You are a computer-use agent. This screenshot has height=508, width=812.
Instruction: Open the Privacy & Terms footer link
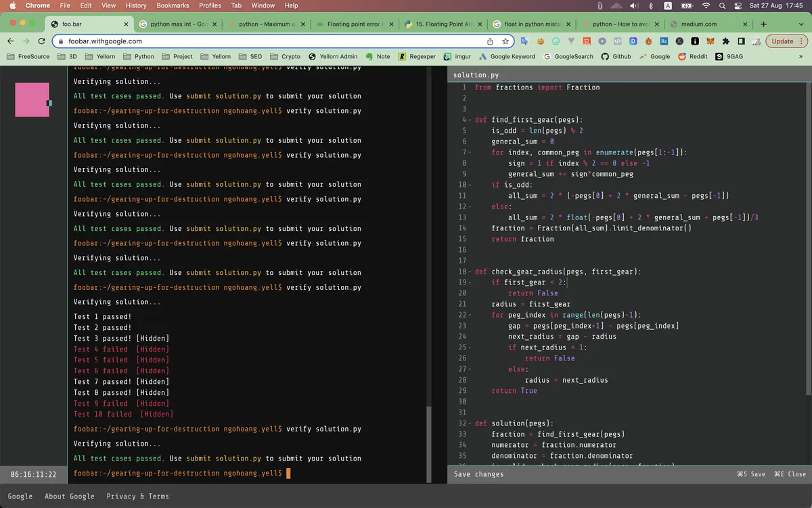(137, 496)
